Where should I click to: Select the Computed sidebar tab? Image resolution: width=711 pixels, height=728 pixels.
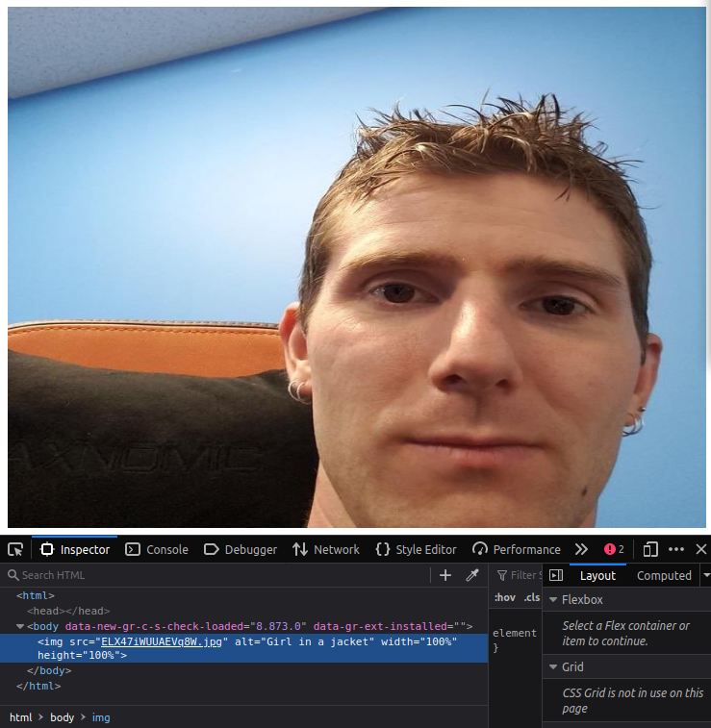(664, 576)
